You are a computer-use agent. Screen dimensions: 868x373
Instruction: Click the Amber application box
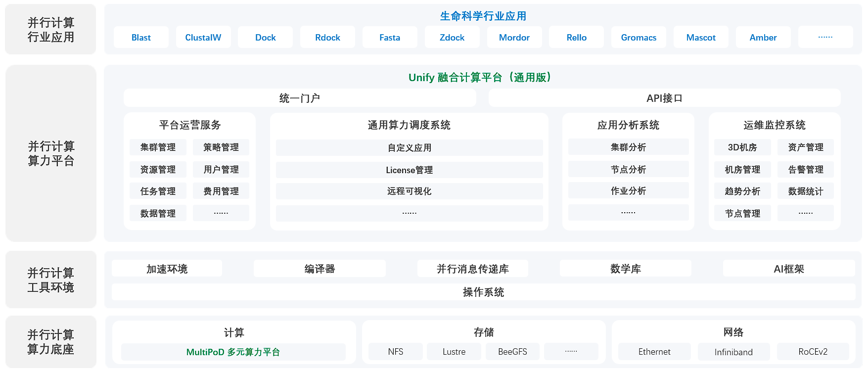(763, 37)
